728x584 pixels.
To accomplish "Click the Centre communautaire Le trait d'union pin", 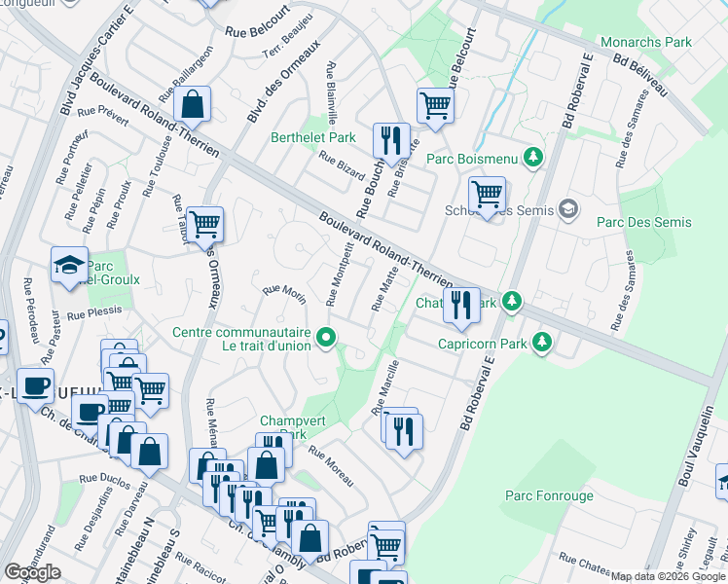I will pos(326,338).
